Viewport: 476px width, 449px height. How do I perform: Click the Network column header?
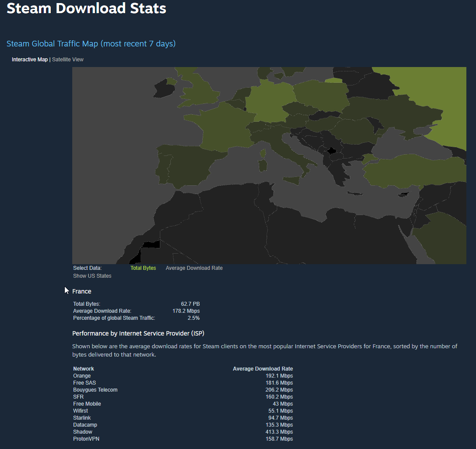coord(84,368)
